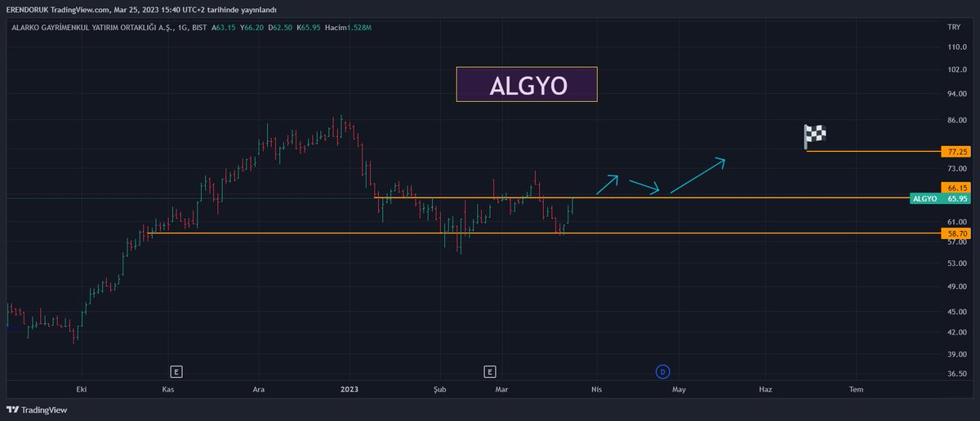Viewport: 980px width, 421px height.
Task: Click the 42.00 price axis label
Action: pos(957,332)
